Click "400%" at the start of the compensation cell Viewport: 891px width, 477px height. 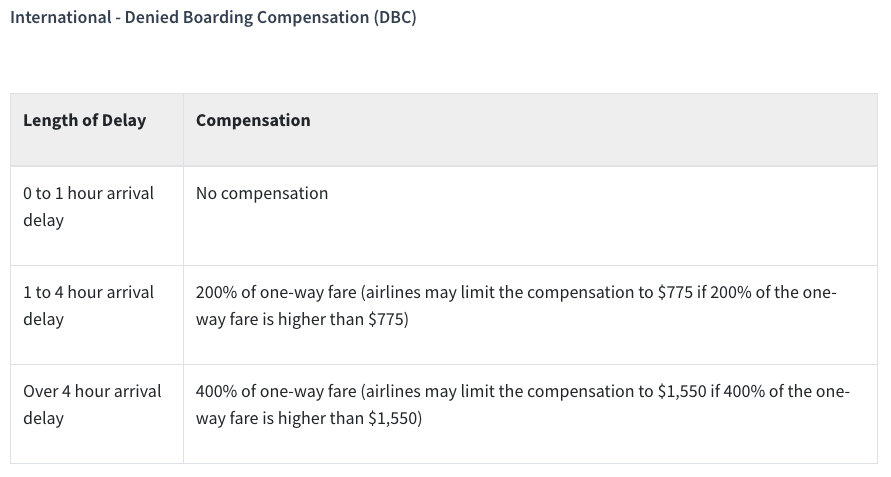[216, 391]
